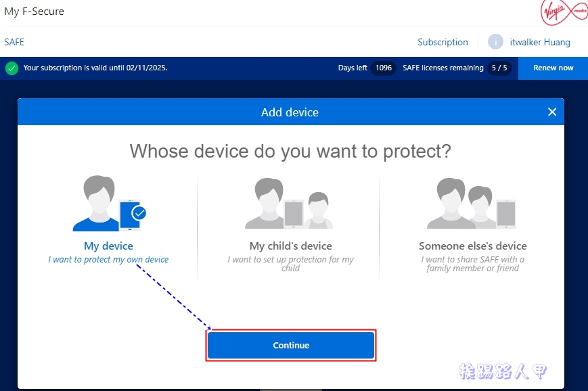
Task: Click the Days left 1096 badge
Action: (384, 68)
